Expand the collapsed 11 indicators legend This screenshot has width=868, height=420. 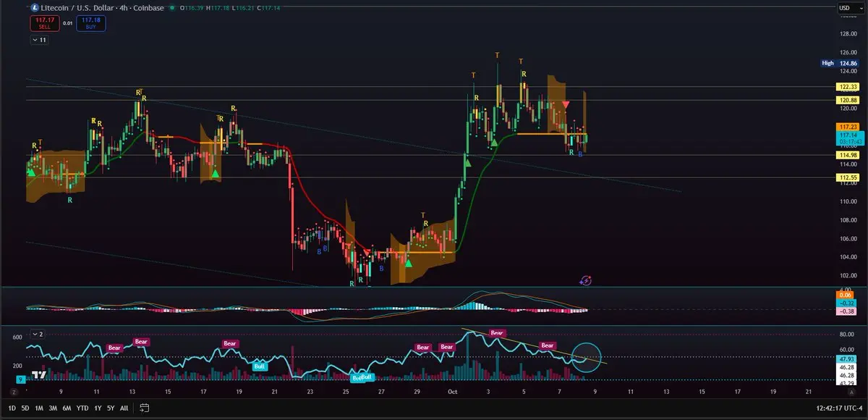(40, 40)
